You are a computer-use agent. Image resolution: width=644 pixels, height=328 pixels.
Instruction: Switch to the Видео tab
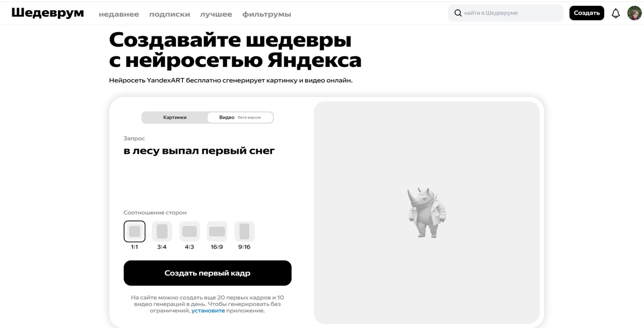click(x=226, y=117)
